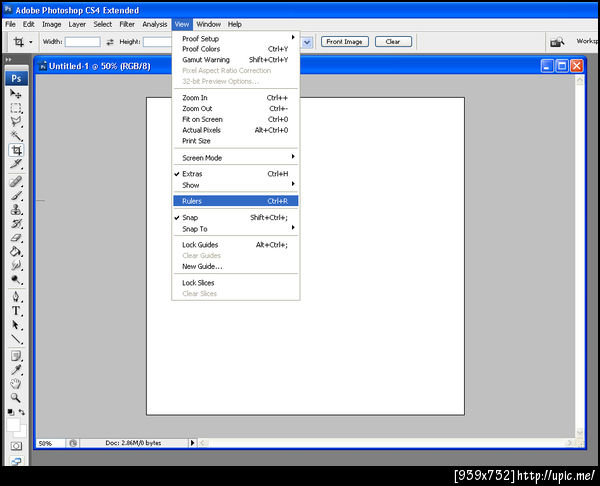The image size is (600, 486).
Task: Select the Pen tool
Action: tap(16, 297)
